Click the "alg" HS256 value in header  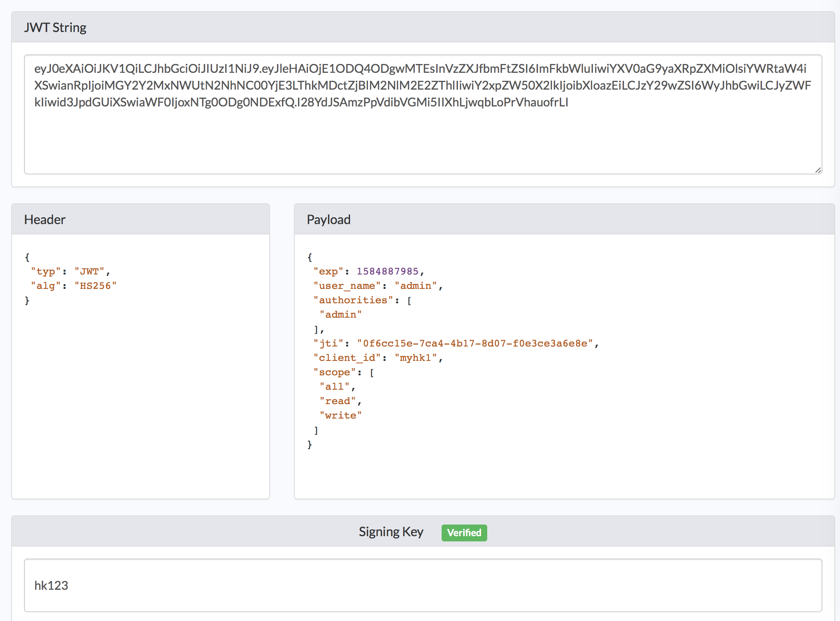(96, 286)
